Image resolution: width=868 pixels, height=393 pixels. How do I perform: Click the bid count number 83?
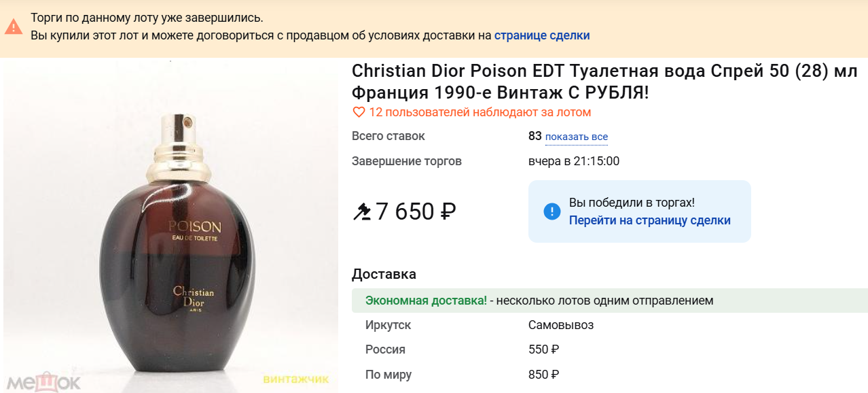(x=535, y=136)
